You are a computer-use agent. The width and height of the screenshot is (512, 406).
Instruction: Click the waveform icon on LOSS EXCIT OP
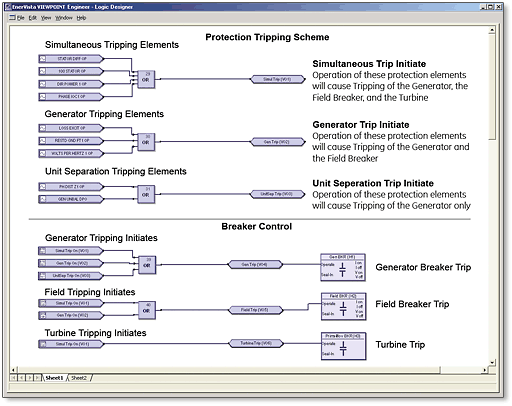click(43, 128)
